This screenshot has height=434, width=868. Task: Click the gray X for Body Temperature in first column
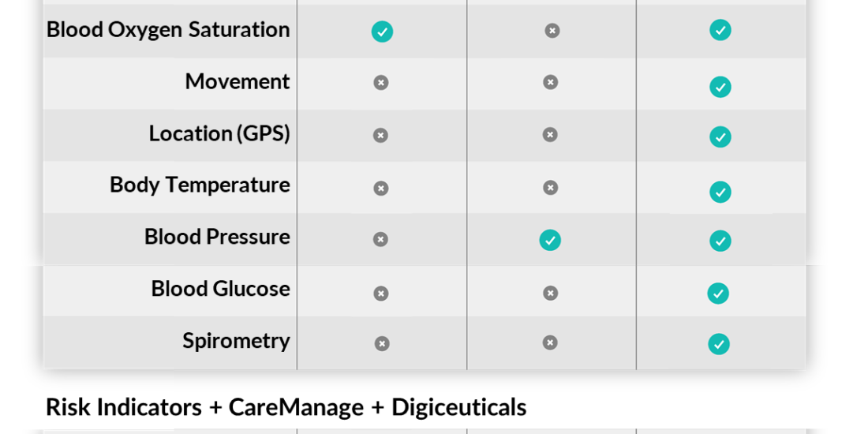[x=381, y=189]
